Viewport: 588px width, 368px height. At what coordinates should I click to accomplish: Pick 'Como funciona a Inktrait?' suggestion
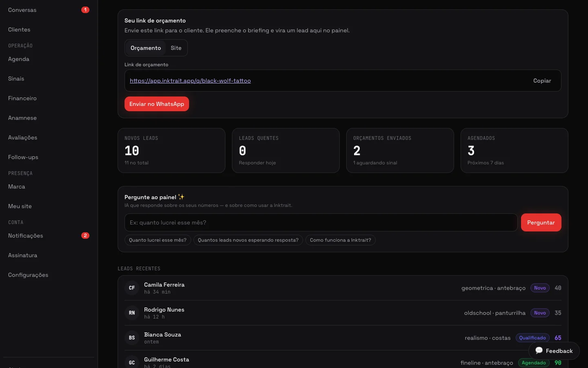point(341,240)
